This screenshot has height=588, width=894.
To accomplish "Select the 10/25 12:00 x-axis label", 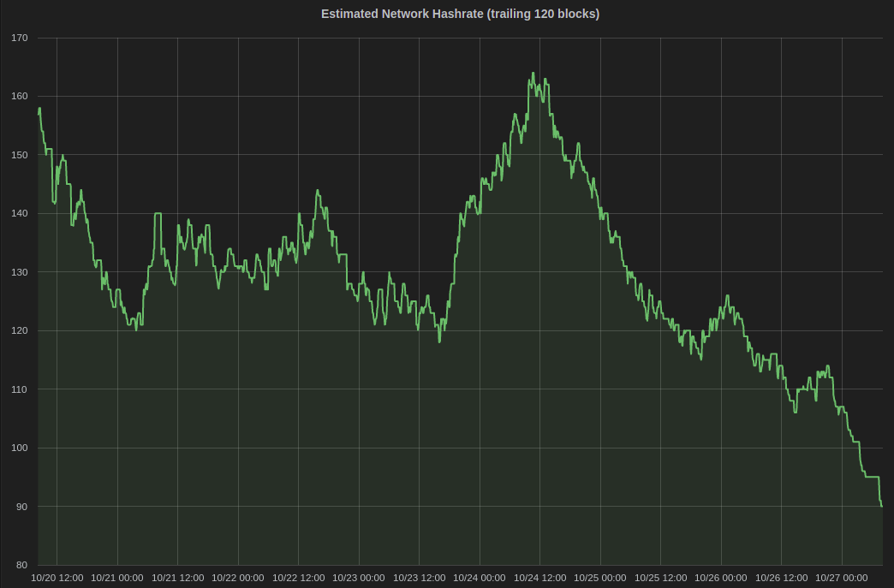I will coord(661,578).
